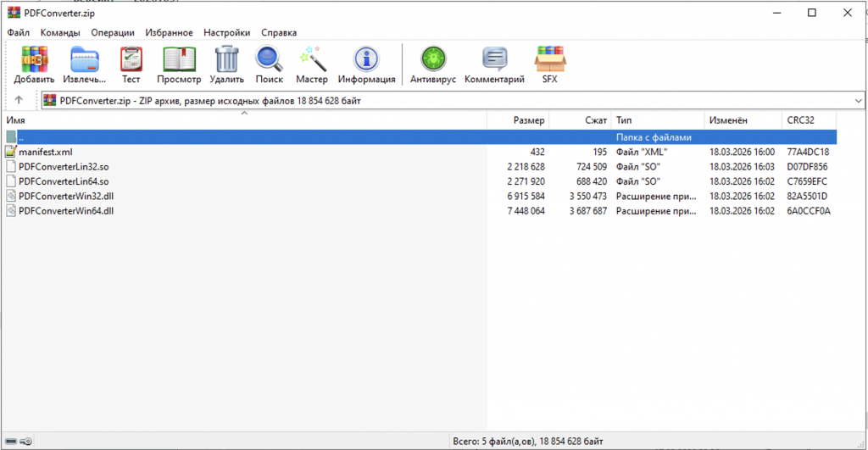868x450 pixels.
Task: Click size value 432
Action: 537,152
